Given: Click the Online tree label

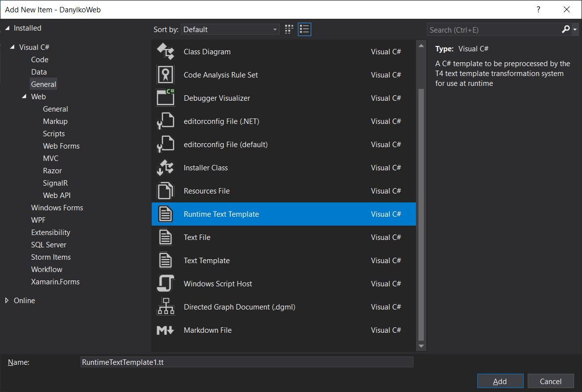Looking at the screenshot, I should [25, 300].
